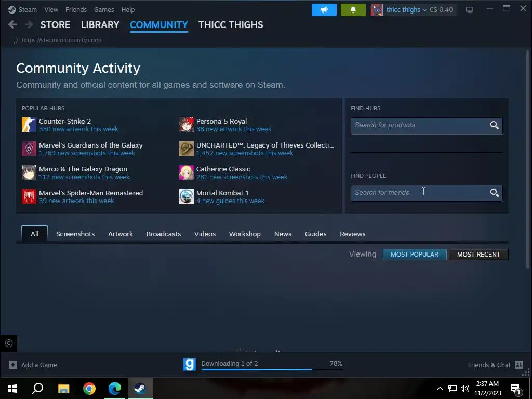Switch to the Guides tab
Viewport: 532px width, 399px height.
pos(315,234)
